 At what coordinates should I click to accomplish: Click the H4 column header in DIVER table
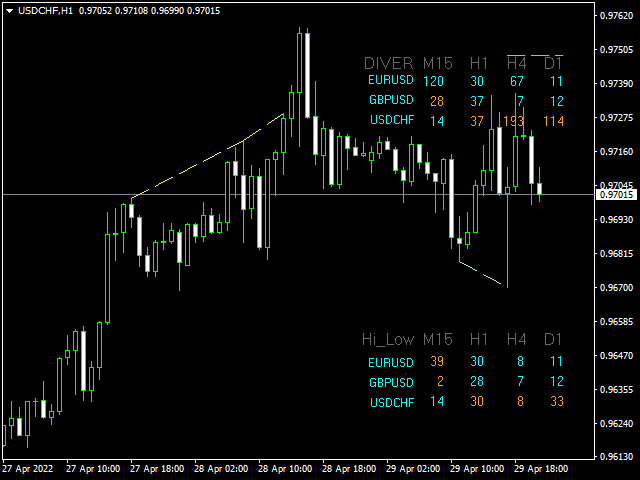[x=516, y=63]
